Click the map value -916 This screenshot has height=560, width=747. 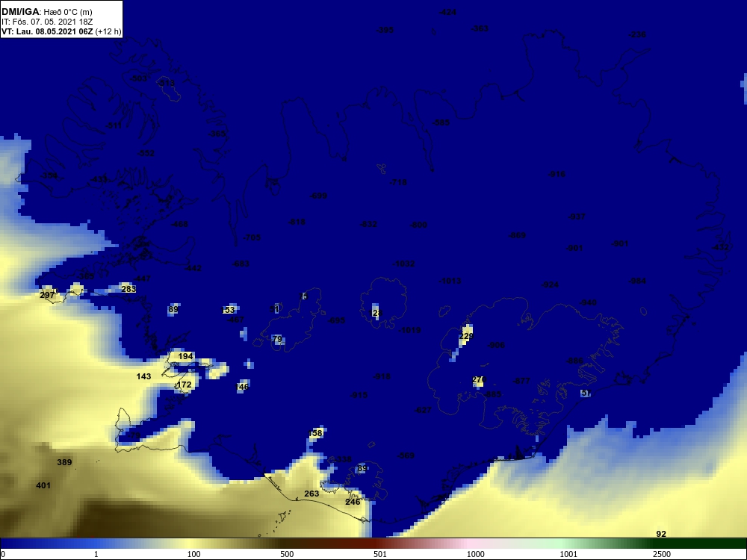point(557,174)
